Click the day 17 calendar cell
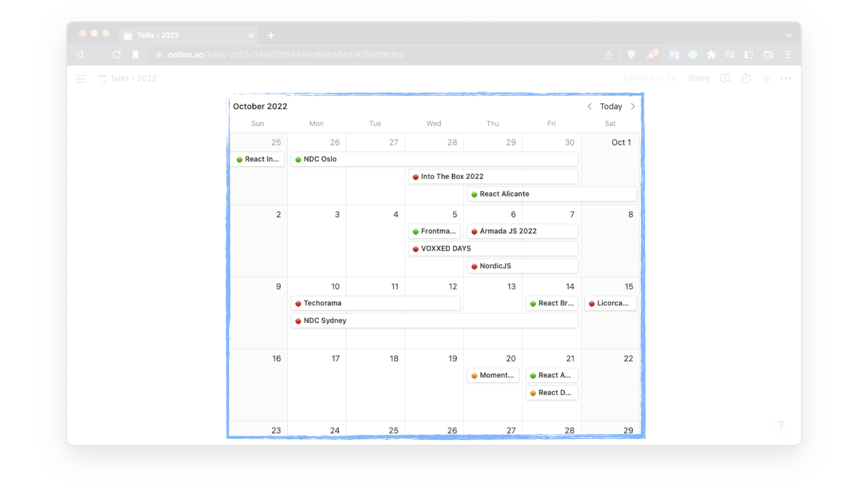The width and height of the screenshot is (868, 488). [x=316, y=385]
